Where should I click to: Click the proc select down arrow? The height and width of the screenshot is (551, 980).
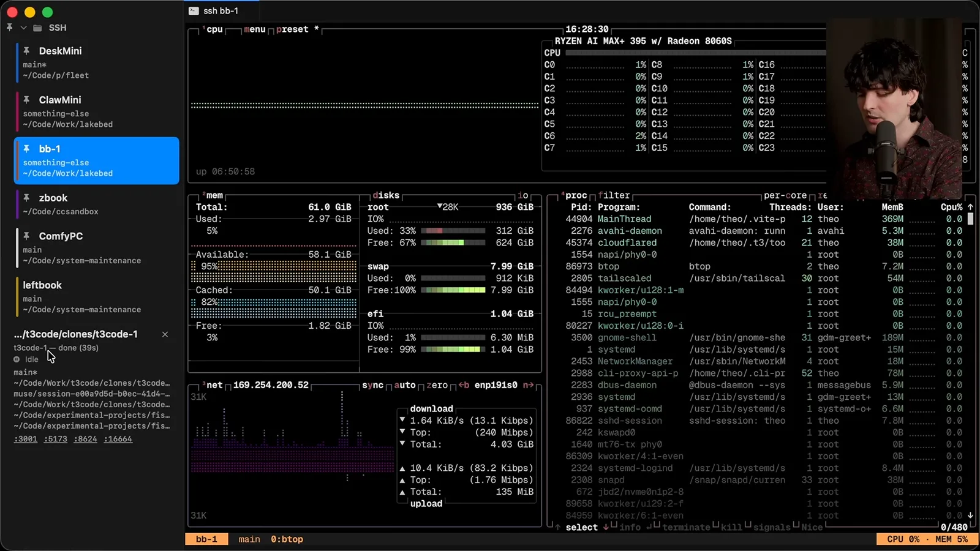click(x=606, y=527)
